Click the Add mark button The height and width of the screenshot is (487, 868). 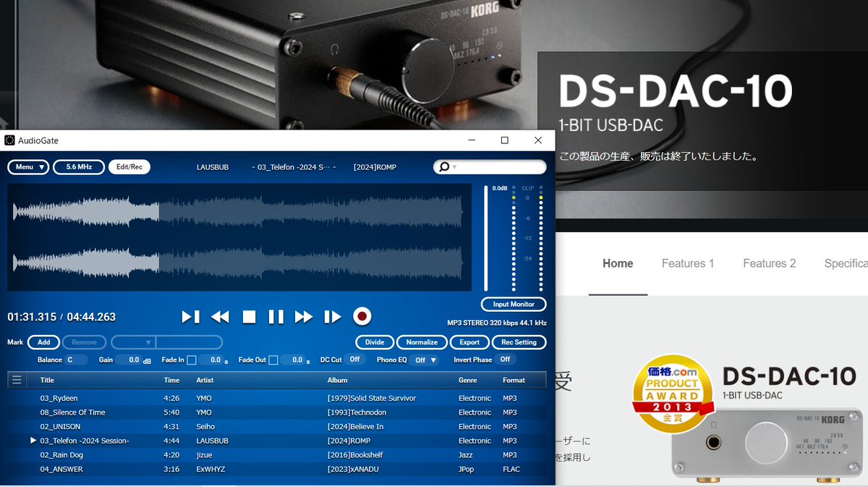point(44,342)
